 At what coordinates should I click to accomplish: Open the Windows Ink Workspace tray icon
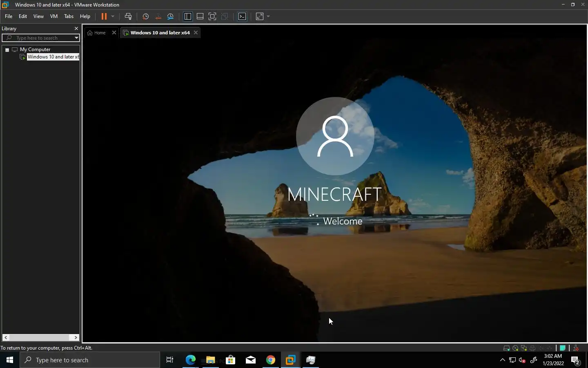click(x=533, y=360)
